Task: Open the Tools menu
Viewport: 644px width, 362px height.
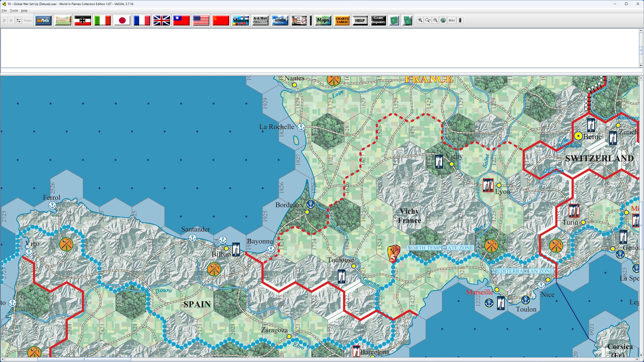Action: (14, 11)
